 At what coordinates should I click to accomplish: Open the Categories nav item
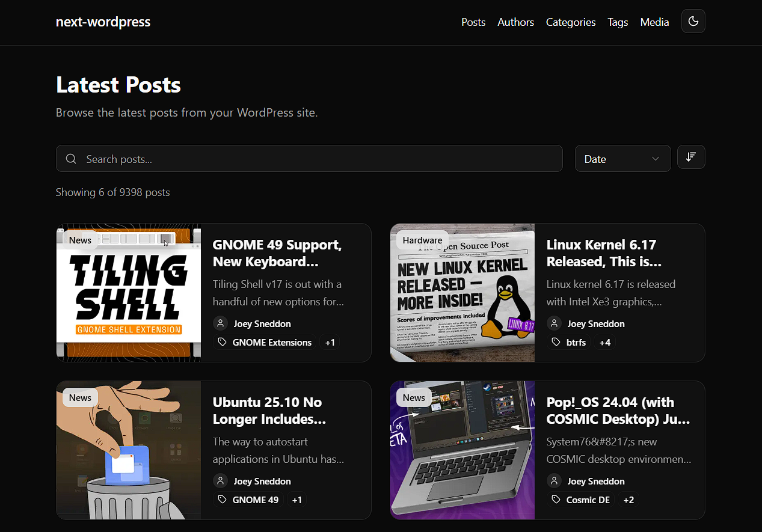[x=571, y=22]
